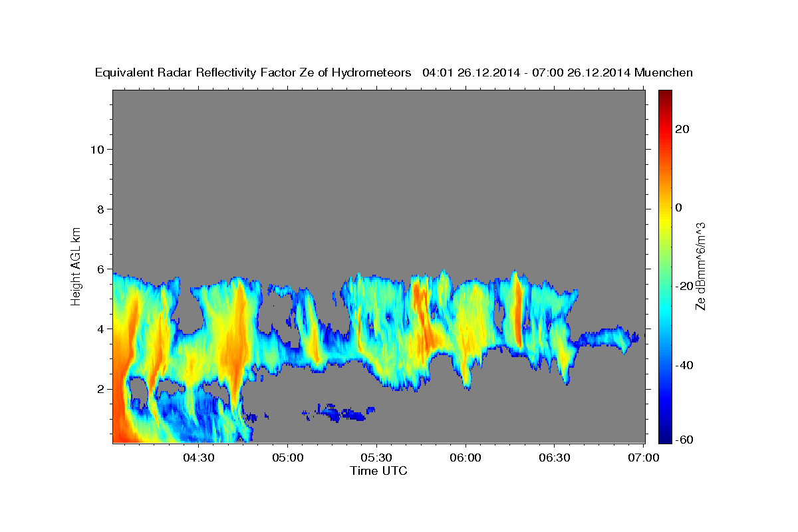Click the '05:00' time tick label

pos(287,458)
